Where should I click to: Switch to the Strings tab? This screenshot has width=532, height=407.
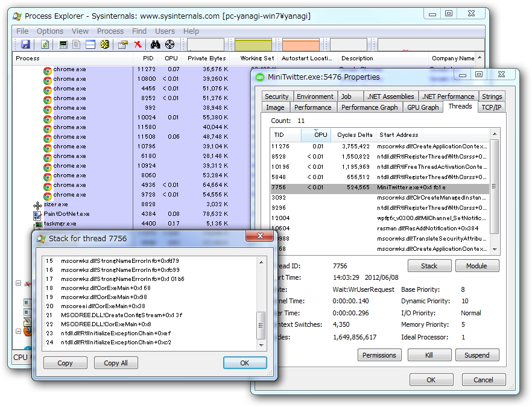click(x=492, y=96)
